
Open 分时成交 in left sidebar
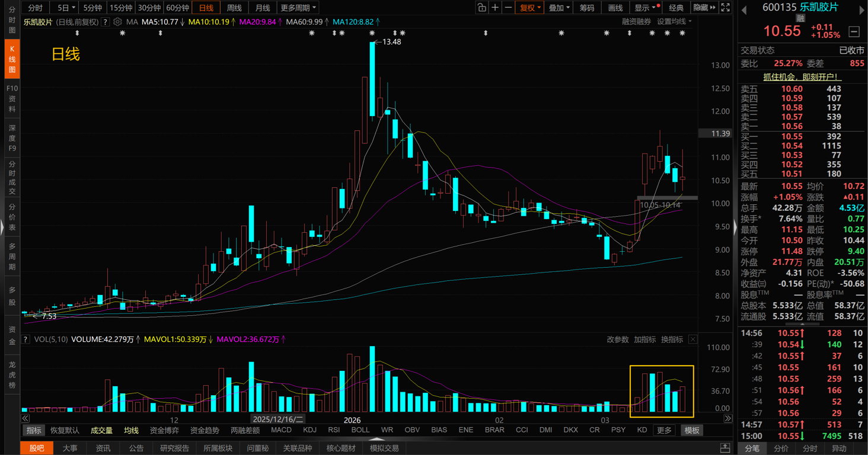(12, 178)
